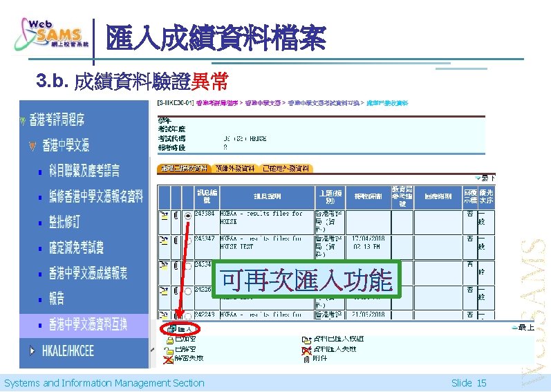Click the 優先次序 column header
Image resolution: width=551 pixels, height=392 pixels.
[x=486, y=197]
